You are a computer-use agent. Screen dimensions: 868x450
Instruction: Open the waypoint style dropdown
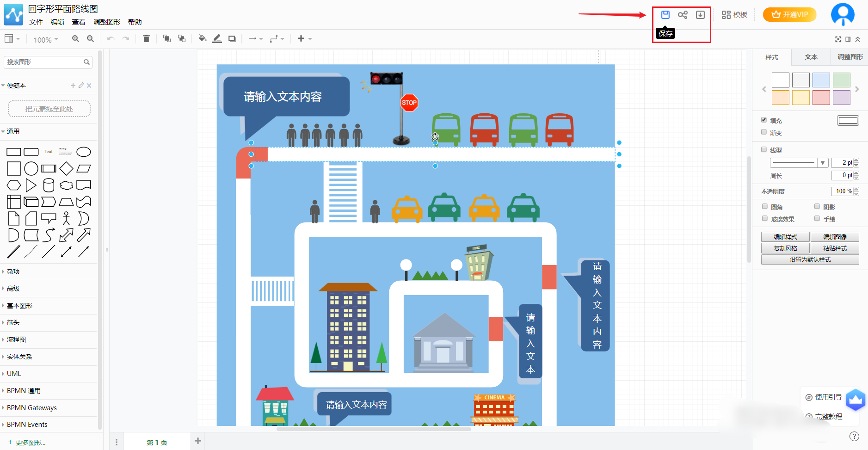coord(277,39)
